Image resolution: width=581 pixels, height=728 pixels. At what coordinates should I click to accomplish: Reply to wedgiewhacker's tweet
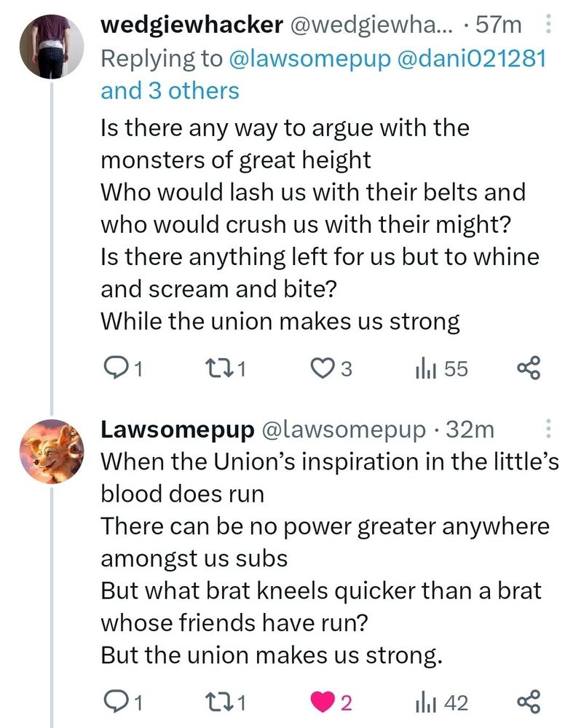119,368
